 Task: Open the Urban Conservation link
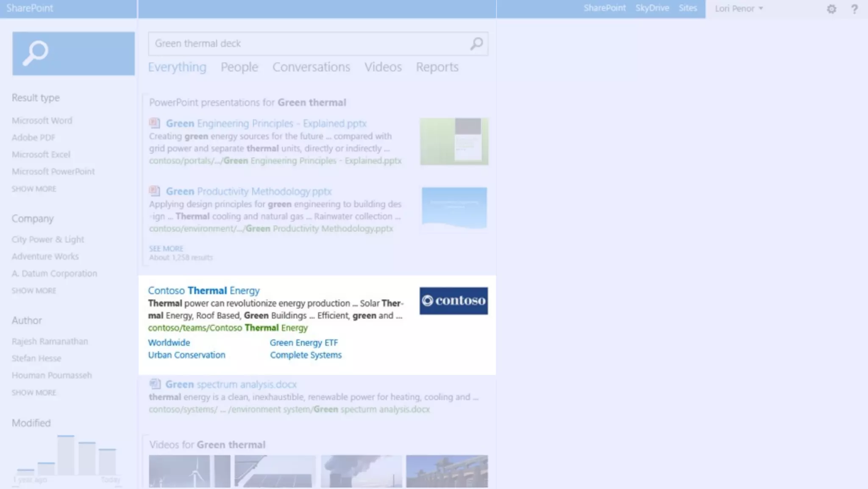pos(186,355)
